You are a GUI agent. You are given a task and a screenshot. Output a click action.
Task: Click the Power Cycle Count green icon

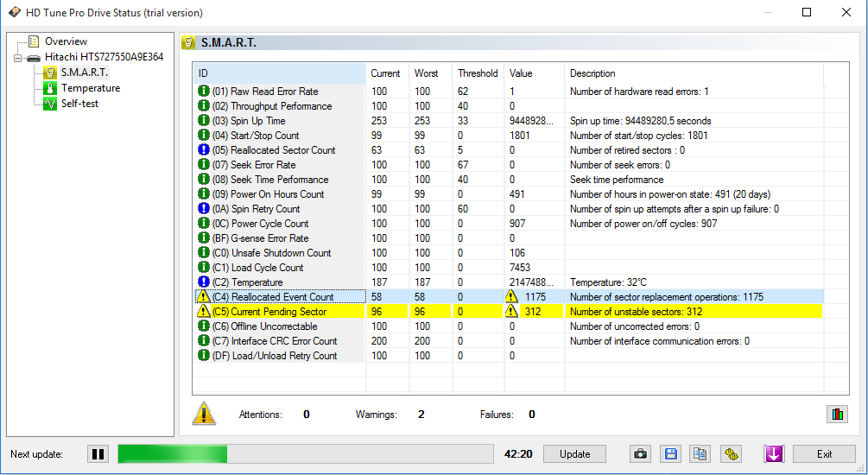[204, 223]
